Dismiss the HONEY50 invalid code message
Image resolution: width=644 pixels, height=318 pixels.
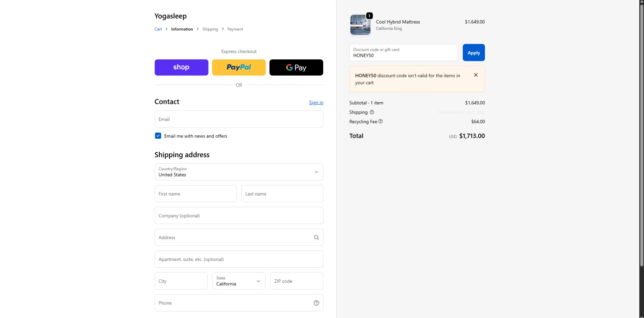(476, 75)
